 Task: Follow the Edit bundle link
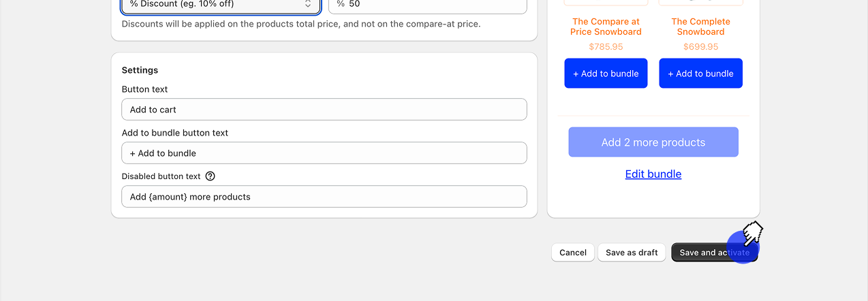click(x=653, y=174)
